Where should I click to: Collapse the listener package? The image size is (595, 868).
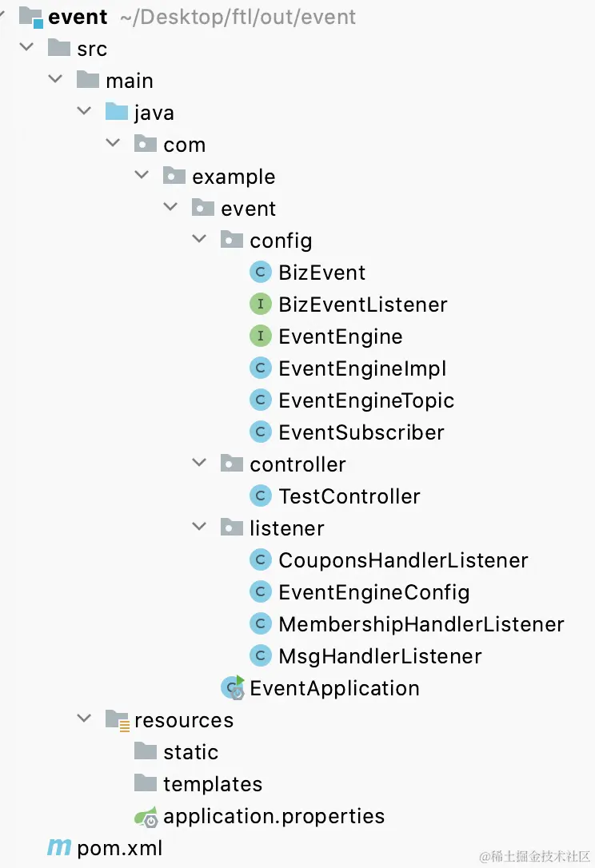coord(199,528)
